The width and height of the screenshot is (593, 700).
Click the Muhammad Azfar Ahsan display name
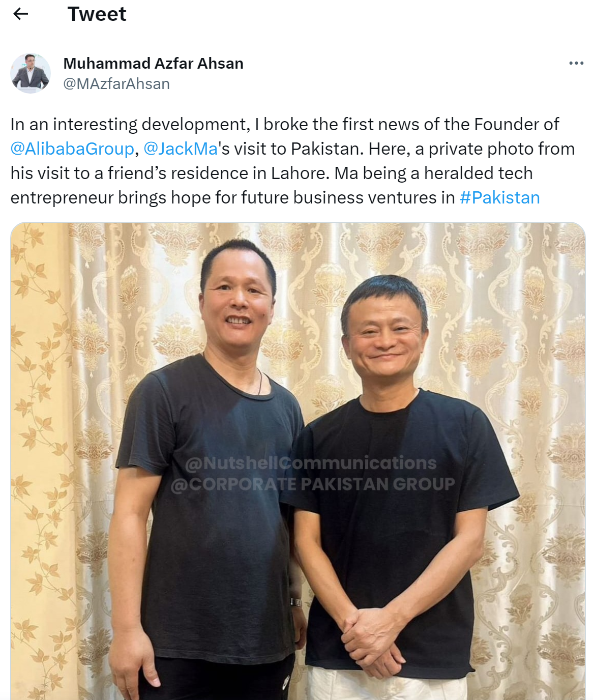(x=153, y=63)
